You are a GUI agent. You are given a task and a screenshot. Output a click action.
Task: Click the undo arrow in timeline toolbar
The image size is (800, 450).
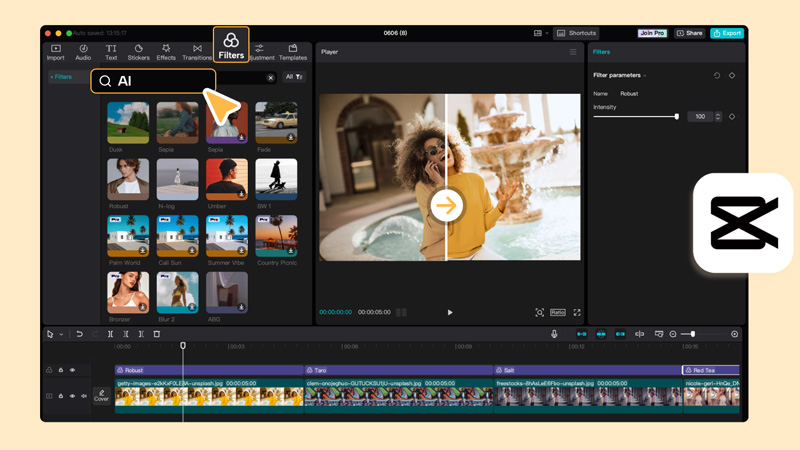[79, 334]
